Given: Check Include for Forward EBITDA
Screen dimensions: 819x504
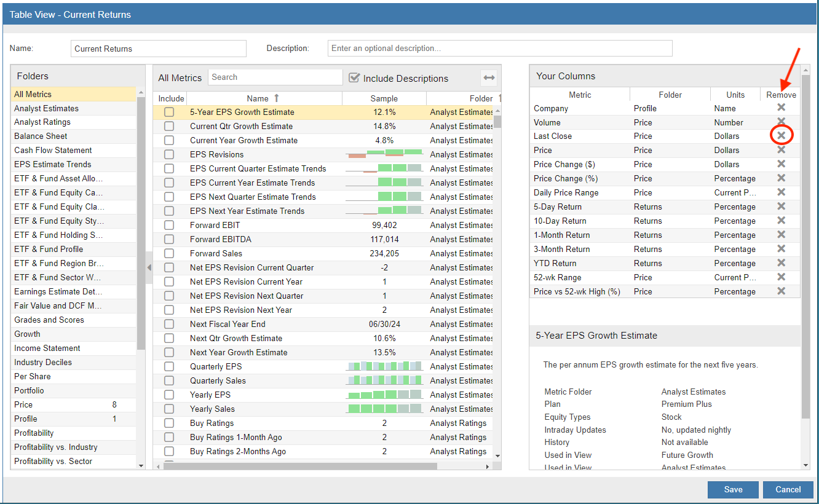Looking at the screenshot, I should (x=169, y=239).
